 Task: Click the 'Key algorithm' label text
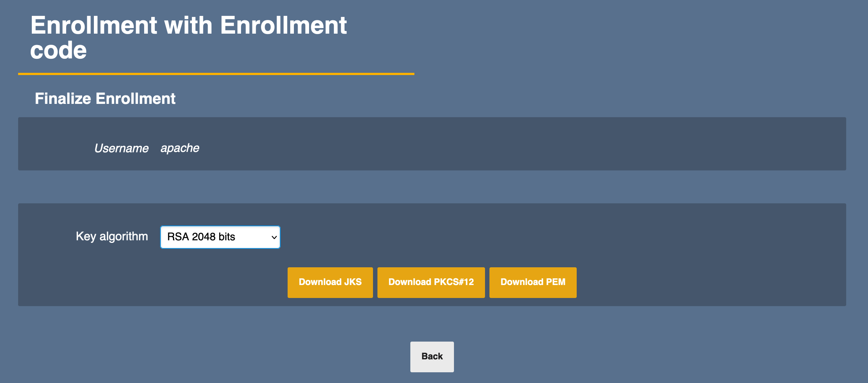click(112, 237)
